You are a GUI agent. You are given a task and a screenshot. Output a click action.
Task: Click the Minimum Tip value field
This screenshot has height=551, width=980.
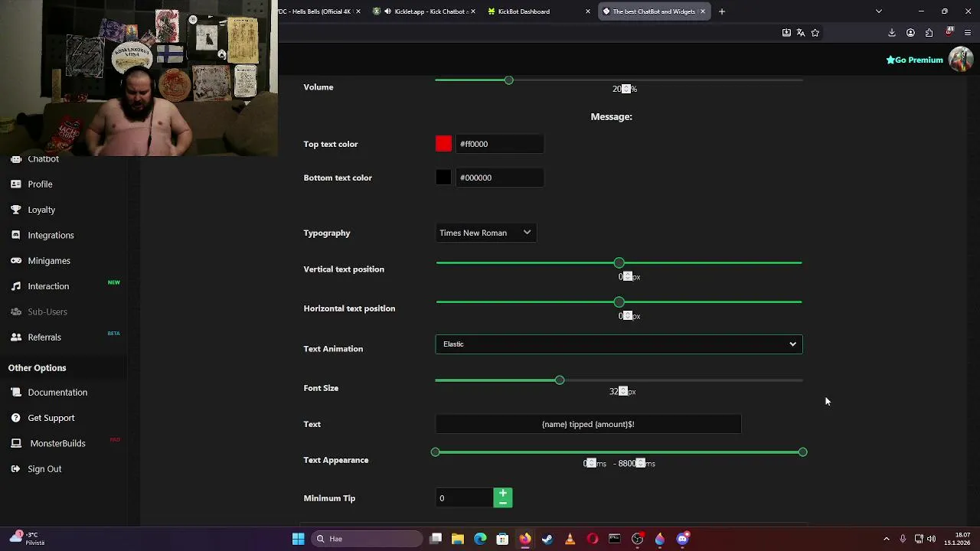(465, 498)
